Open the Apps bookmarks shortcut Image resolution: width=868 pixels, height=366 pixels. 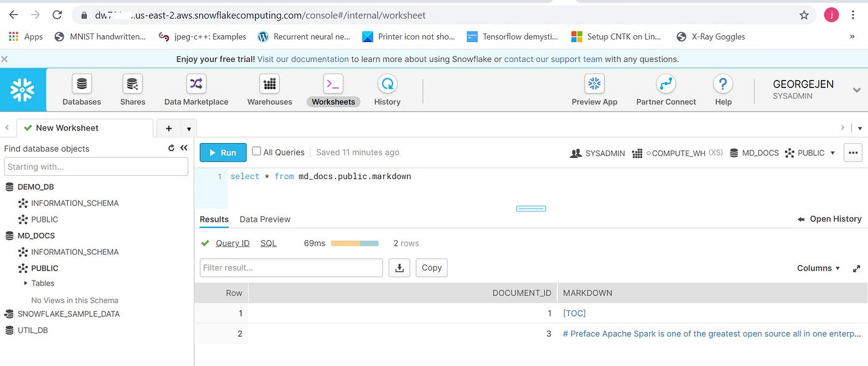(26, 37)
